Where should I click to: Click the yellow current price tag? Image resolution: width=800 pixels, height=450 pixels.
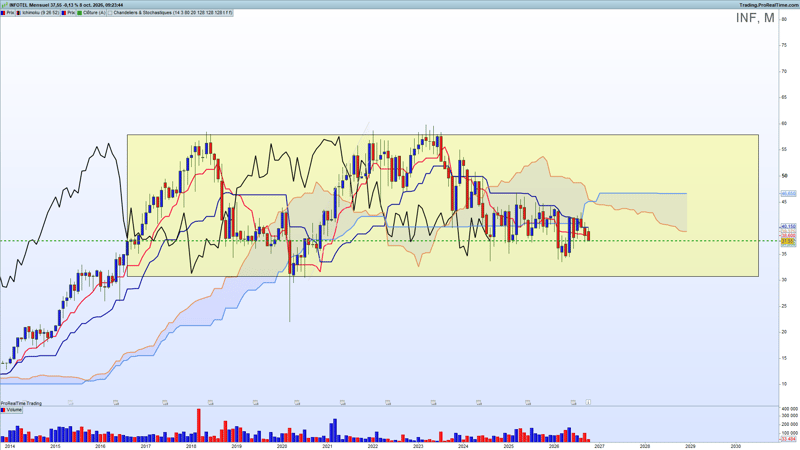[x=788, y=241]
